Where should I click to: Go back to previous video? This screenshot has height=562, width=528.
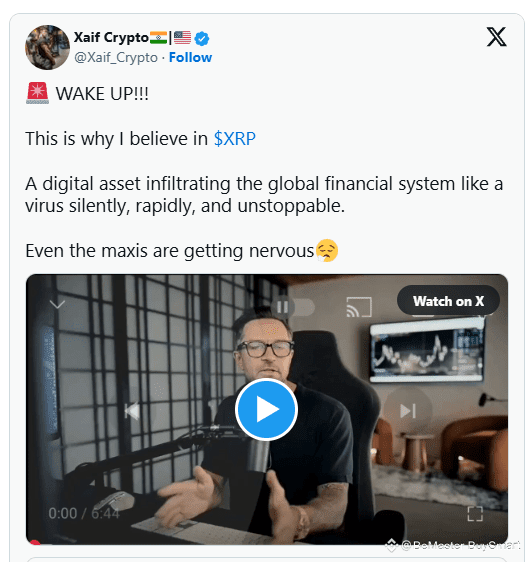(132, 411)
